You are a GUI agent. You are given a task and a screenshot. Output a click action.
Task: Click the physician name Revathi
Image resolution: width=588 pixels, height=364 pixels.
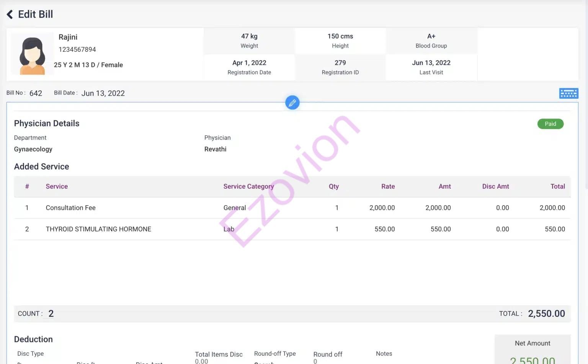215,149
